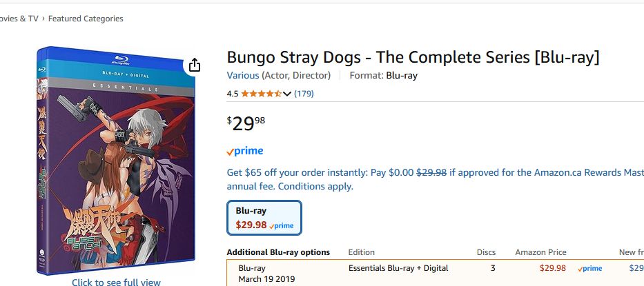The width and height of the screenshot is (644, 286).
Task: Open the Movies & TV breadcrumb
Action: (19, 19)
